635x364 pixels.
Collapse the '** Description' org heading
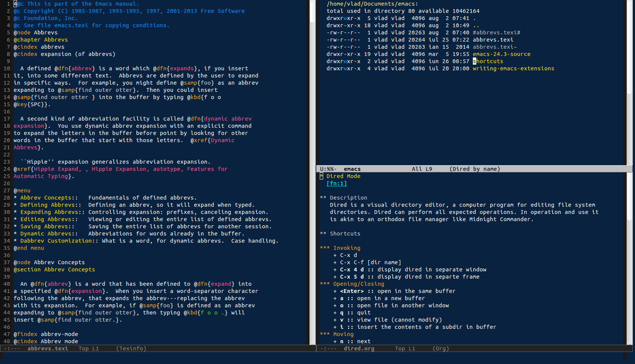coord(344,198)
